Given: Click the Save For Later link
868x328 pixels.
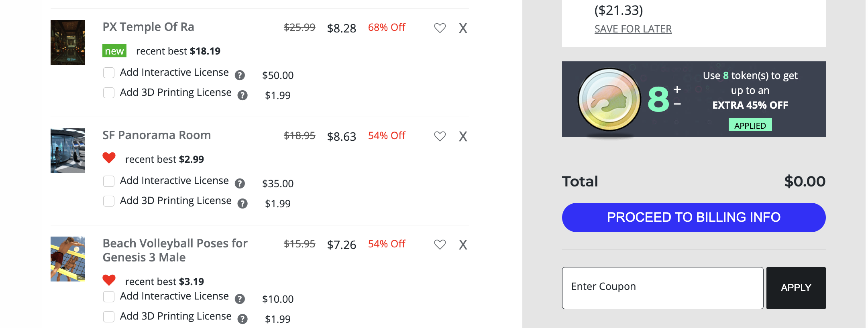Looking at the screenshot, I should point(633,29).
